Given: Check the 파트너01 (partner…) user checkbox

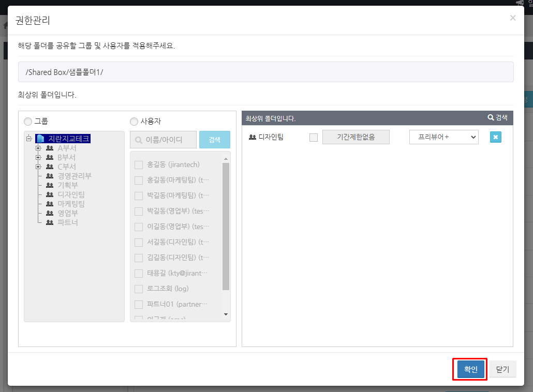Looking at the screenshot, I should coord(139,305).
